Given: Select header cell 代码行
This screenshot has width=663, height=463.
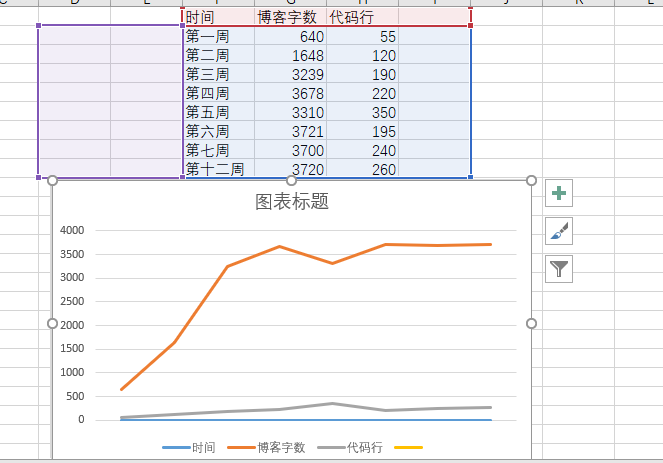Looking at the screenshot, I should pyautogui.click(x=362, y=17).
